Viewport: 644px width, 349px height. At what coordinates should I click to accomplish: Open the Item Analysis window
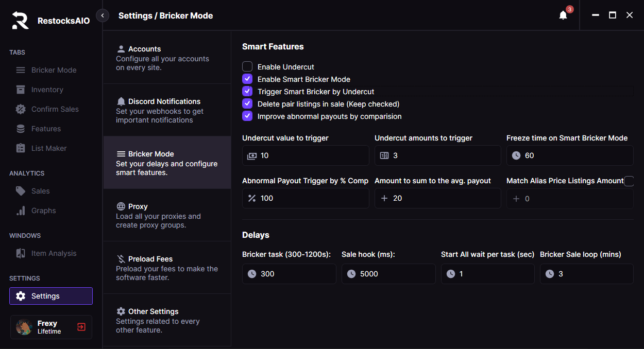pos(54,253)
